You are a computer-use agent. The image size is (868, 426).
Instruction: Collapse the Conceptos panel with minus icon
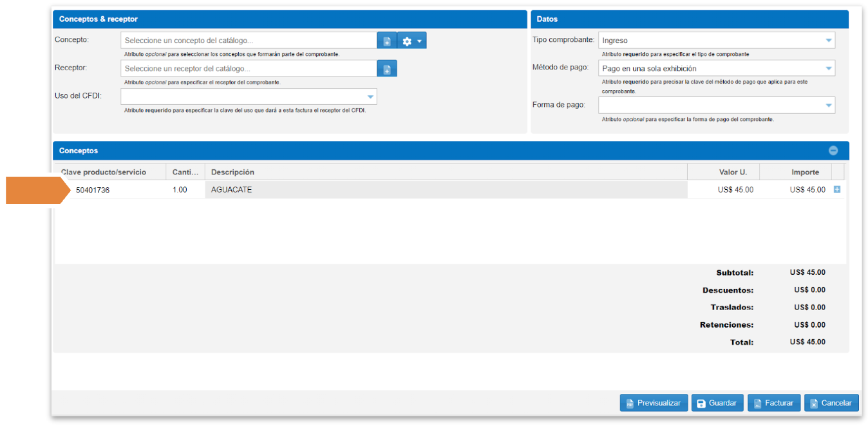(x=833, y=151)
